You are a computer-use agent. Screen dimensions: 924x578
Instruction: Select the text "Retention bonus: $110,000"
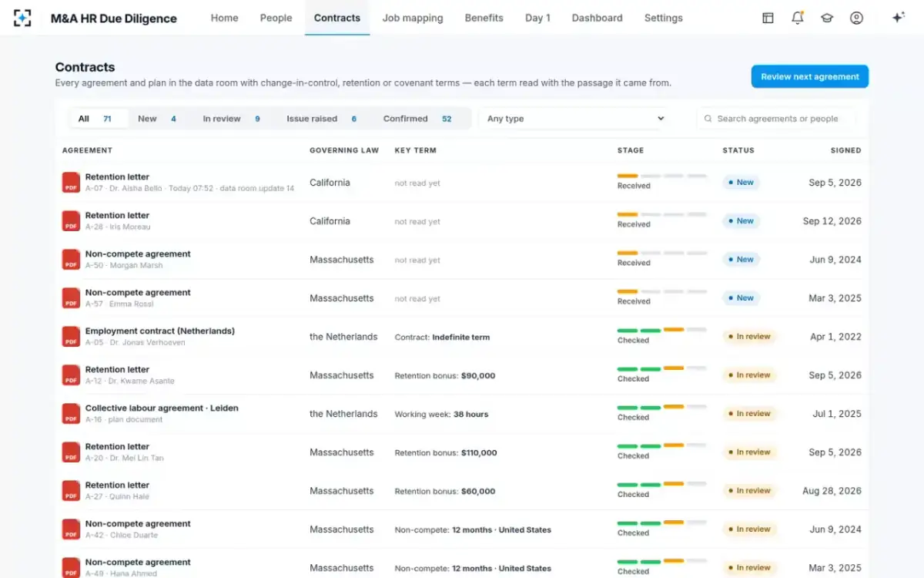pyautogui.click(x=446, y=453)
